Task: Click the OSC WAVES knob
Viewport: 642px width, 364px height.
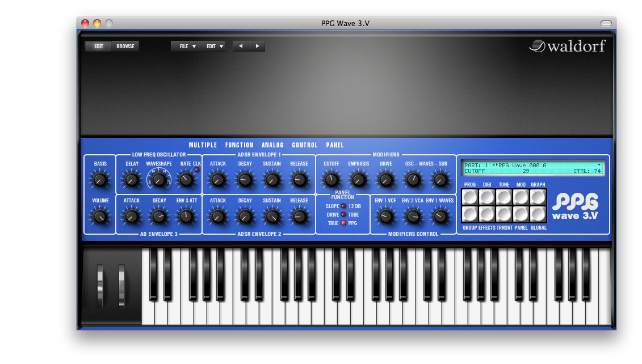Action: (x=413, y=180)
